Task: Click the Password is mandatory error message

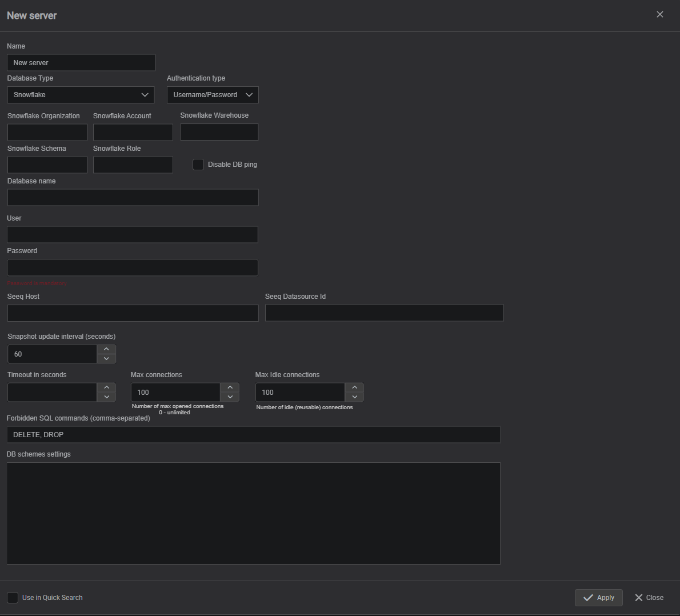Action: 37,282
